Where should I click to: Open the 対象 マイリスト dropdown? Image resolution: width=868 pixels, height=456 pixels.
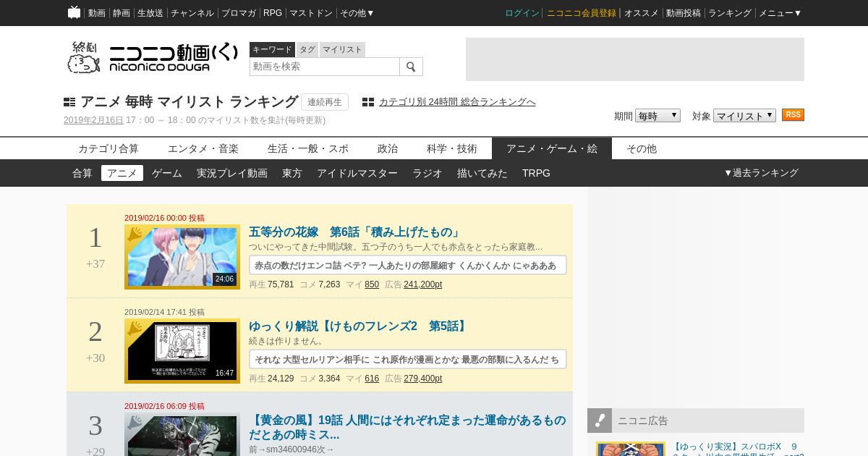[x=744, y=116]
